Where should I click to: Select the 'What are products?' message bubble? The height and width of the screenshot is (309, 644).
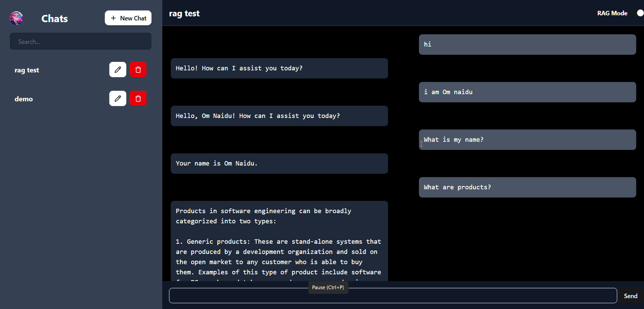pyautogui.click(x=527, y=187)
